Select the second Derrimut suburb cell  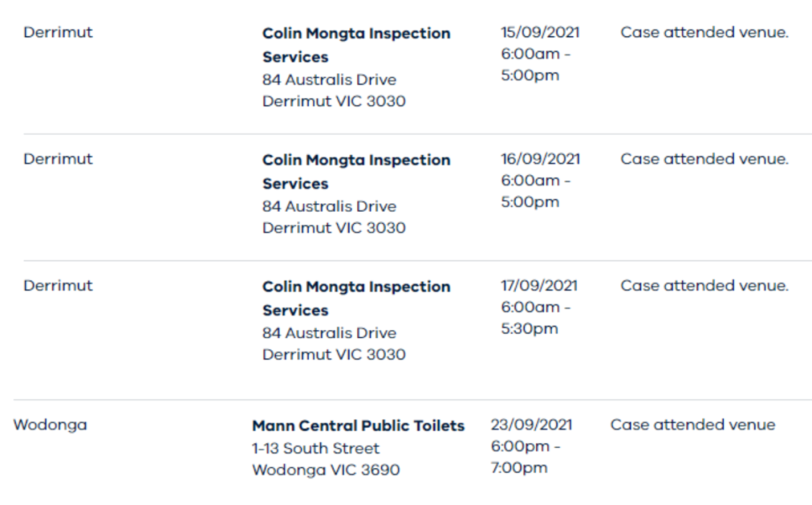(58, 159)
